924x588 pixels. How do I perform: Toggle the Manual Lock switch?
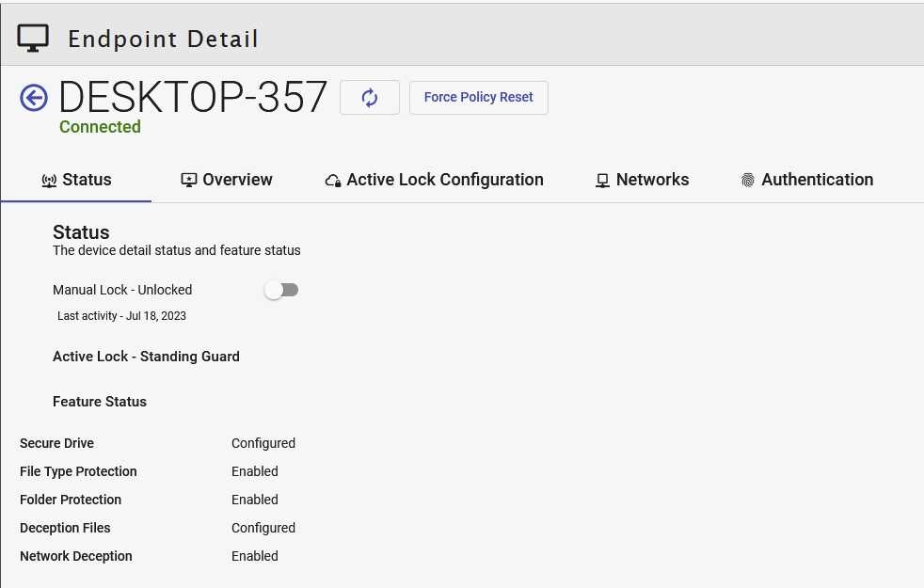(x=281, y=291)
